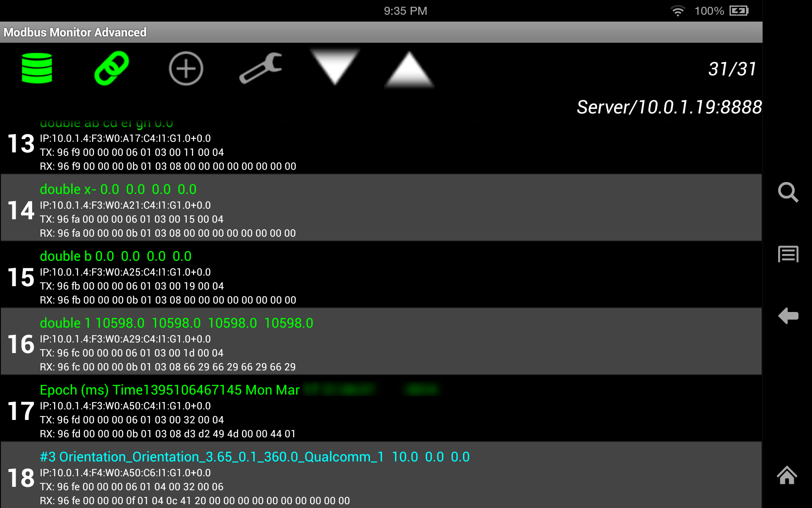The image size is (812, 508).
Task: Tap the battery charging icon
Action: point(739,11)
